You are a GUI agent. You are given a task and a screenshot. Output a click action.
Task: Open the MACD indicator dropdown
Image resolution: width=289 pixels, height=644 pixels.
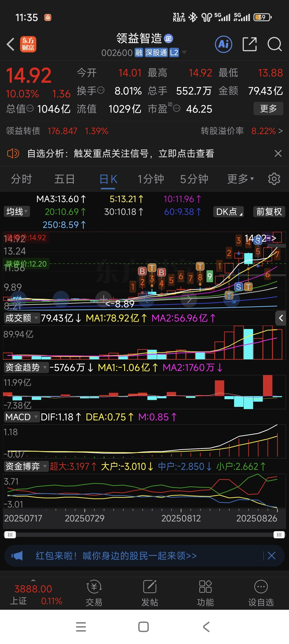[x=22, y=417]
